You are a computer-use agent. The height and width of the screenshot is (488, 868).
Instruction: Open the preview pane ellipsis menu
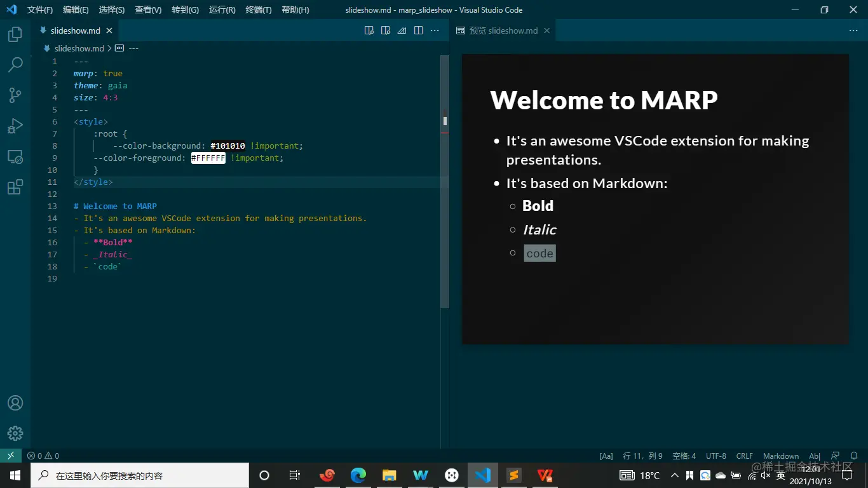tap(853, 30)
